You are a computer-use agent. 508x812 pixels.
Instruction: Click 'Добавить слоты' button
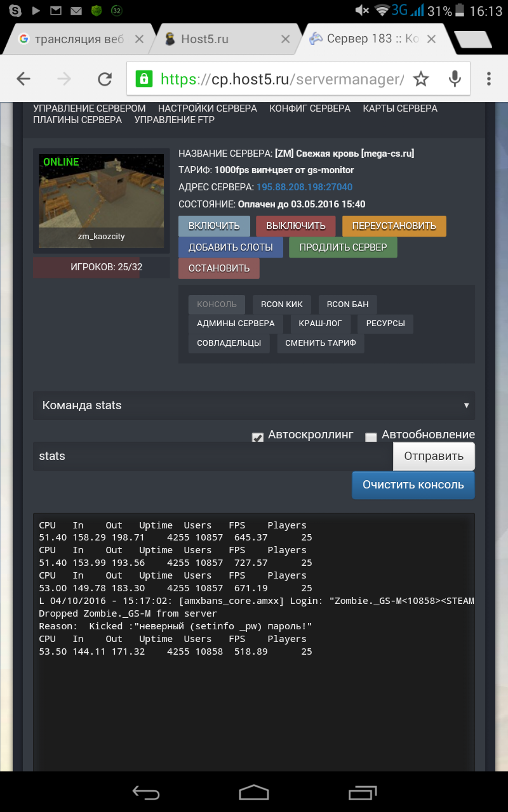[231, 247]
